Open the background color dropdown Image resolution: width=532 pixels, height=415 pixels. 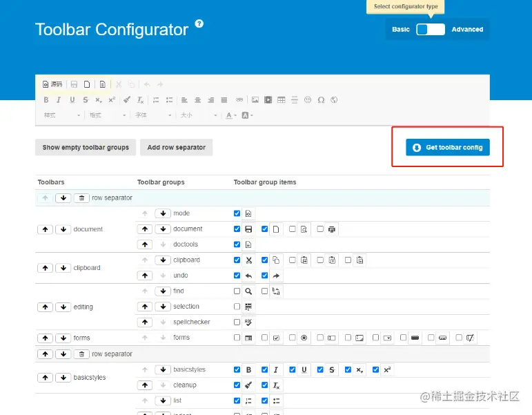click(247, 115)
